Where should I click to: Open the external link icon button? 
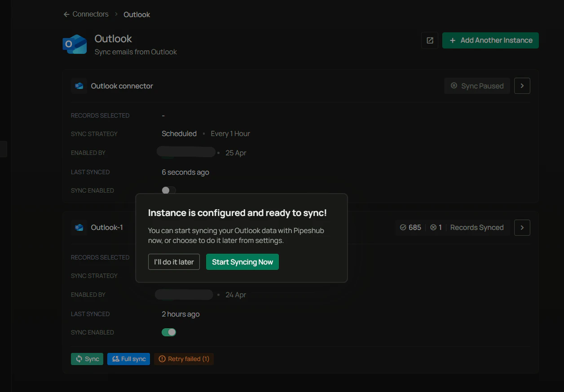[430, 40]
